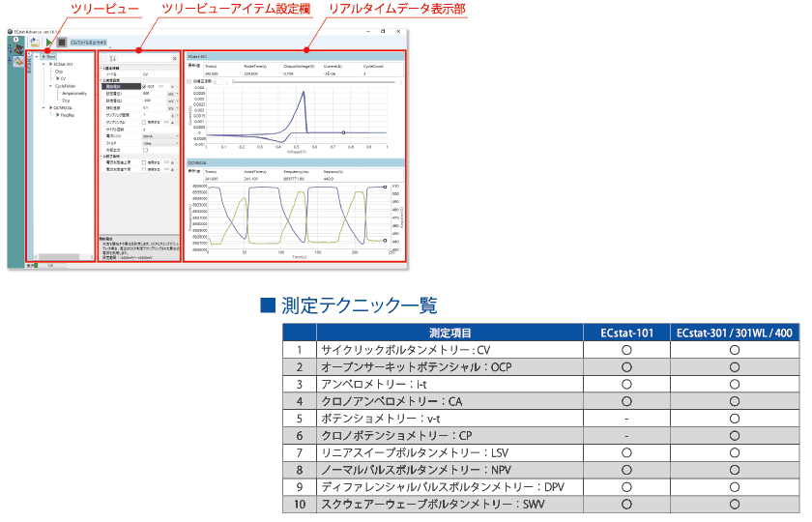Open current range mA dropdown
Screen dimensions: 812x522
click(160, 136)
